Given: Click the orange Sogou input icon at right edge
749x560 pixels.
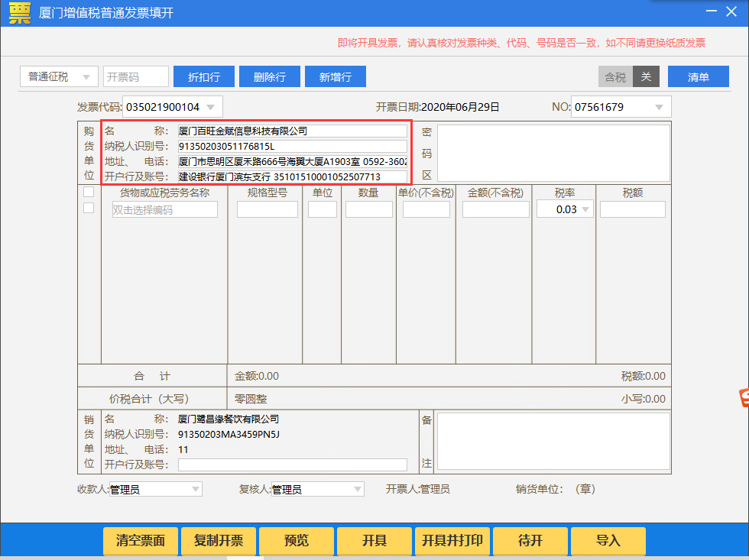Looking at the screenshot, I should coord(744,398).
